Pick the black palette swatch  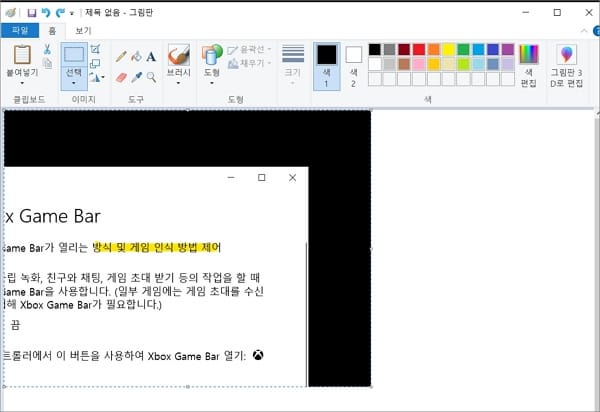tap(375, 49)
